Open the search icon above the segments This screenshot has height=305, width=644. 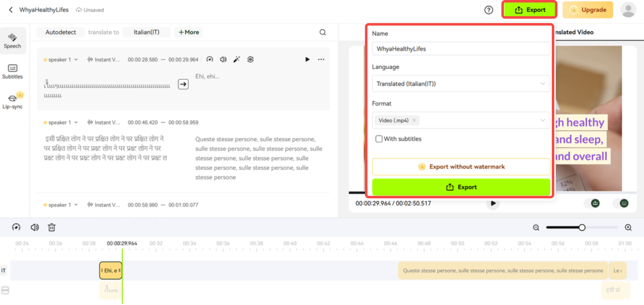pos(323,32)
